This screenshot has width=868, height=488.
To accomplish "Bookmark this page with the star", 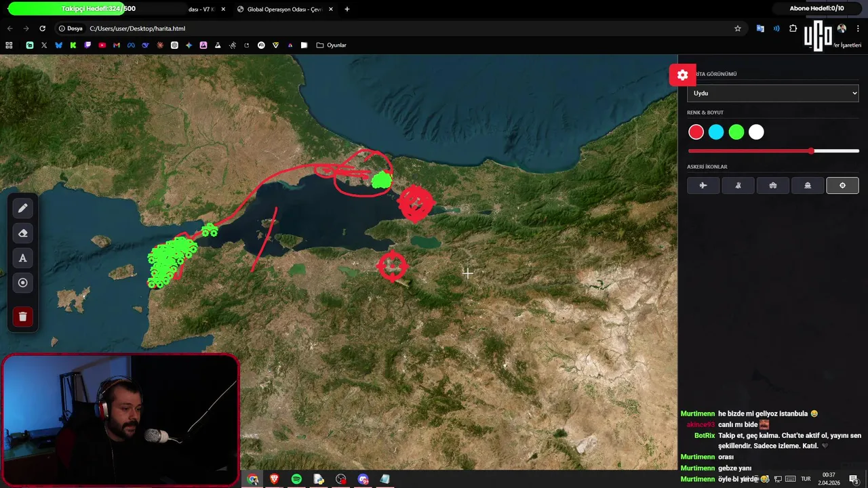I will click(737, 28).
